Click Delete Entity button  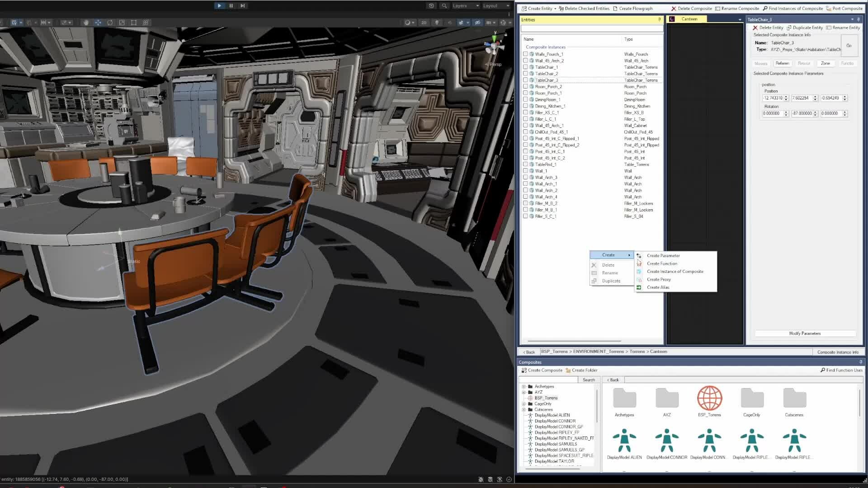768,28
